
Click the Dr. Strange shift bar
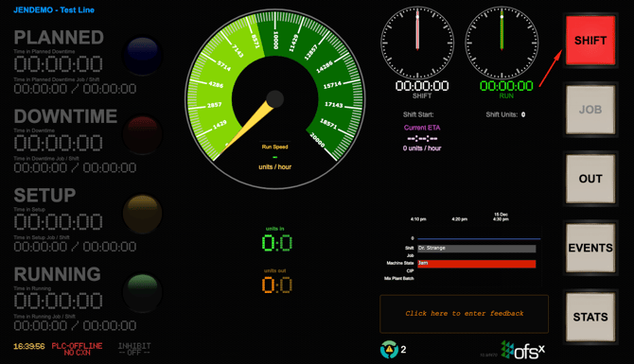477,248
